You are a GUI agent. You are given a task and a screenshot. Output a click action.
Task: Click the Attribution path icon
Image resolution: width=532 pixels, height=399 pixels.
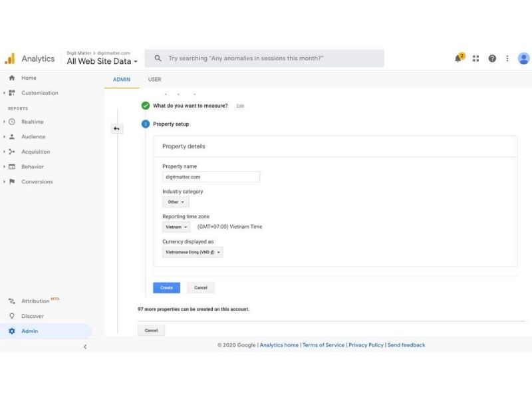pos(12,301)
